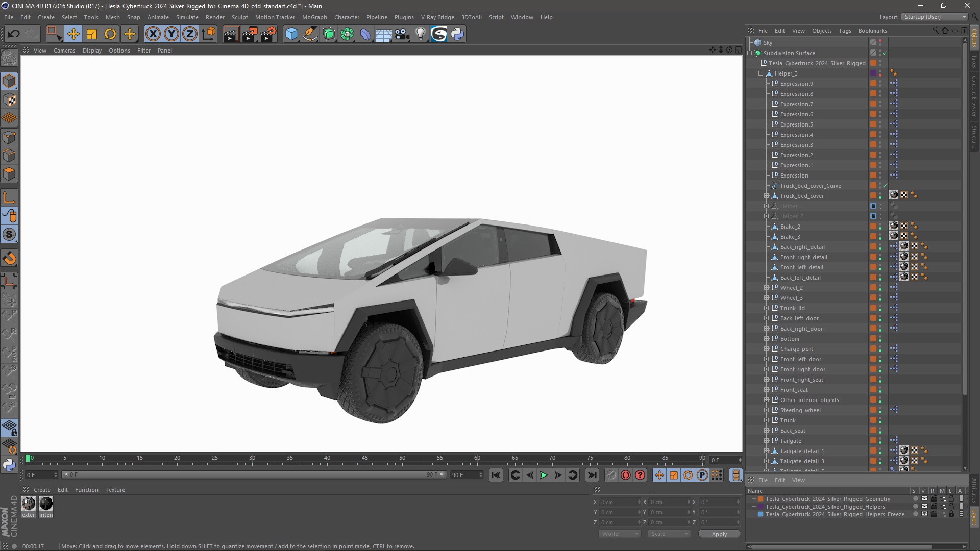Open the MoGraph menu
Screen dimensions: 980x551
314,17
